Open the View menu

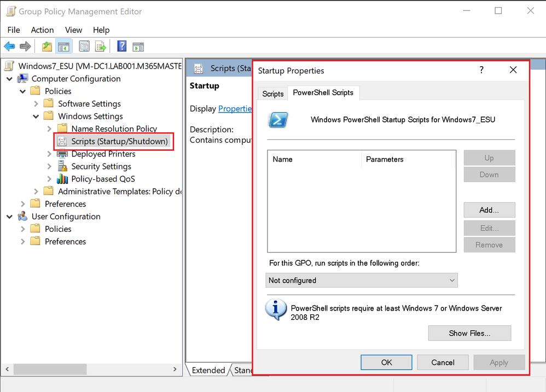73,30
